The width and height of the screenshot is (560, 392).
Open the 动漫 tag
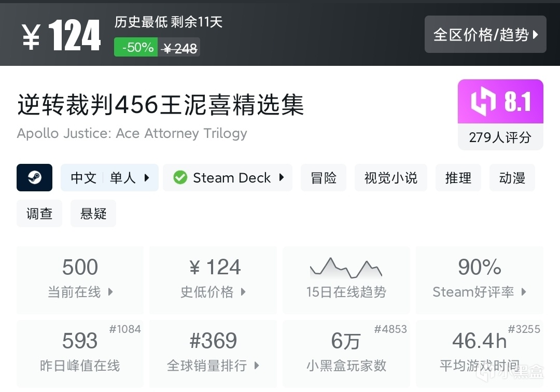512,178
